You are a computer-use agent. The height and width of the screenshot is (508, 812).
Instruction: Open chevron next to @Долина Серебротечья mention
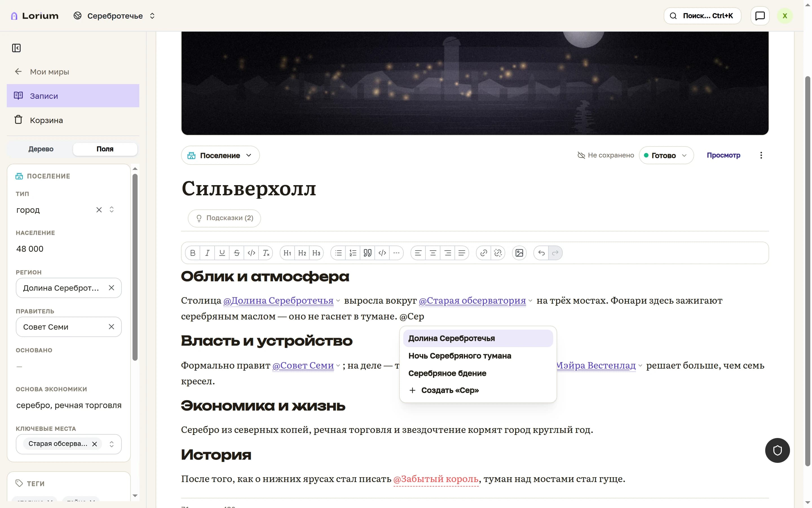click(x=338, y=301)
